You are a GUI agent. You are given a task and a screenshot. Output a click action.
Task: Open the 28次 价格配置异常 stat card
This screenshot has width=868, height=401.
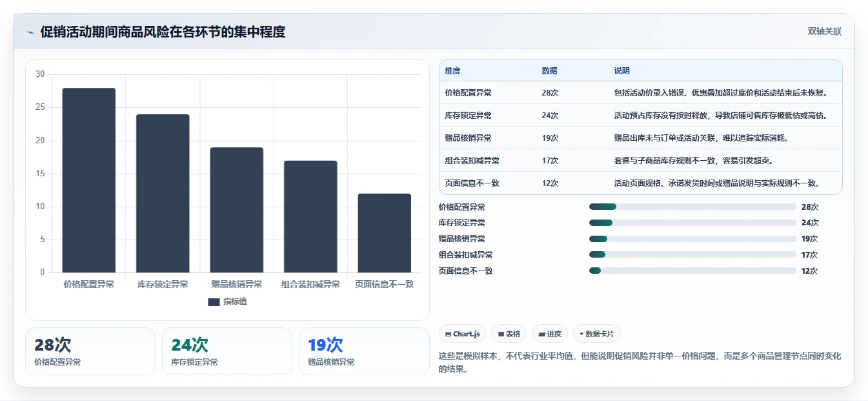90,351
